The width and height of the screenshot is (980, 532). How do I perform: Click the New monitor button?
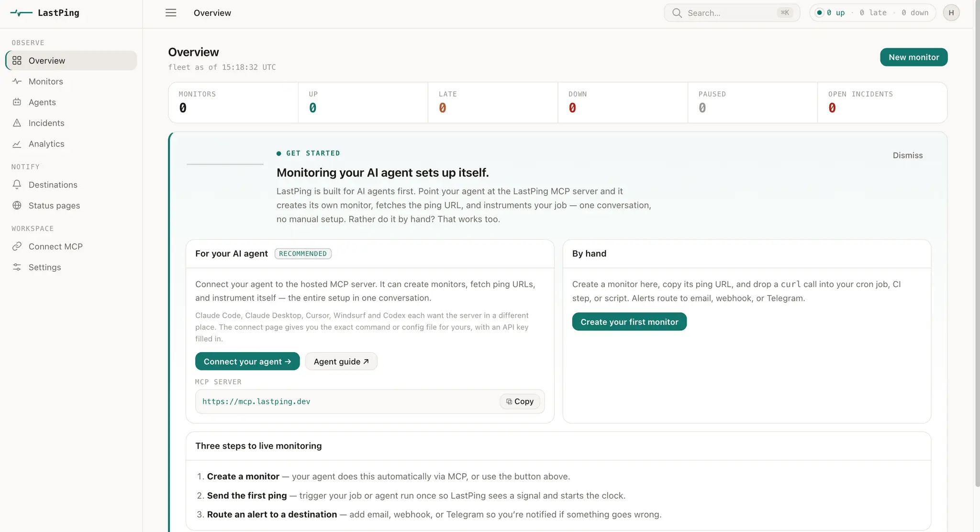coord(913,57)
